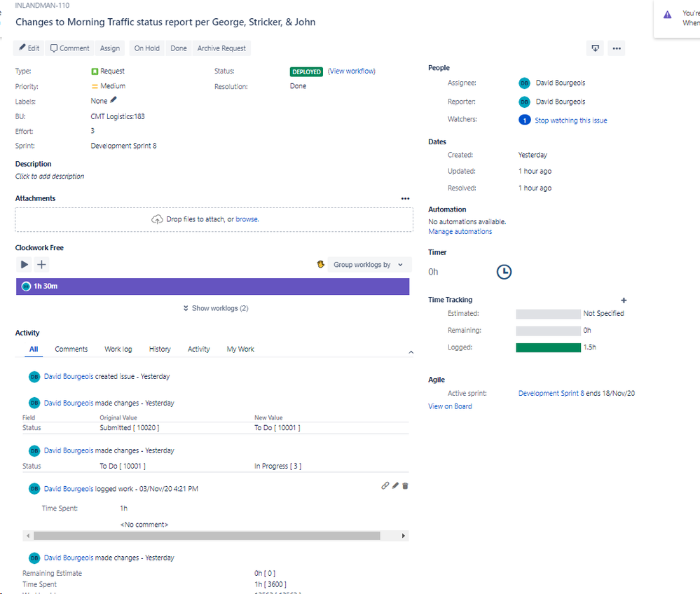Switch to the Comments tab
Screen dimensions: 700x594
(x=71, y=349)
